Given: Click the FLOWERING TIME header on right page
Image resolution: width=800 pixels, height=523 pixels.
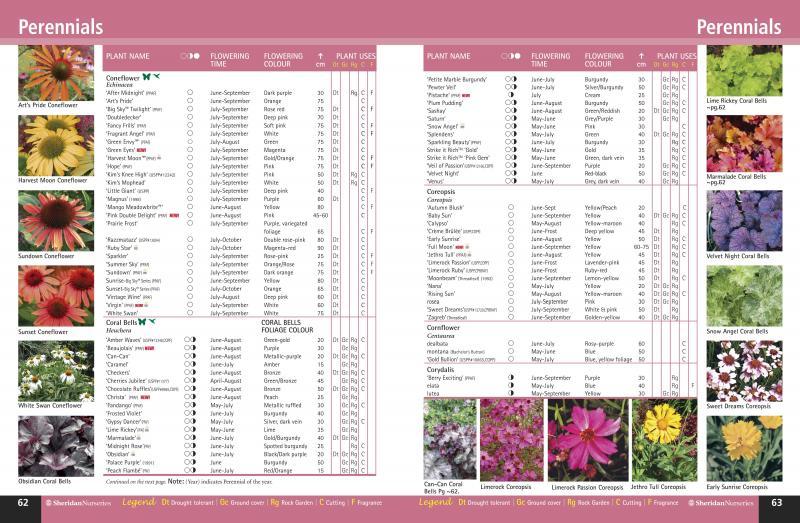Looking at the screenshot, I should click(x=551, y=61).
